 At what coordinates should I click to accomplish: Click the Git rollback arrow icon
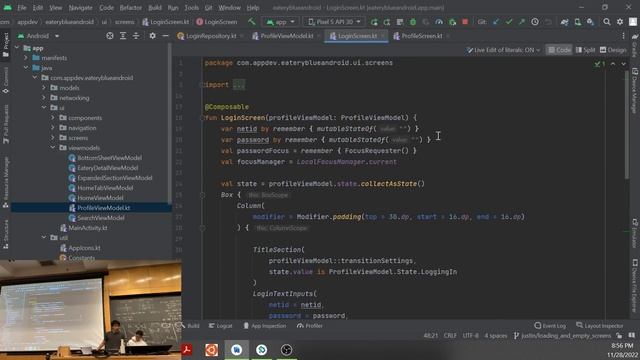coord(548,22)
